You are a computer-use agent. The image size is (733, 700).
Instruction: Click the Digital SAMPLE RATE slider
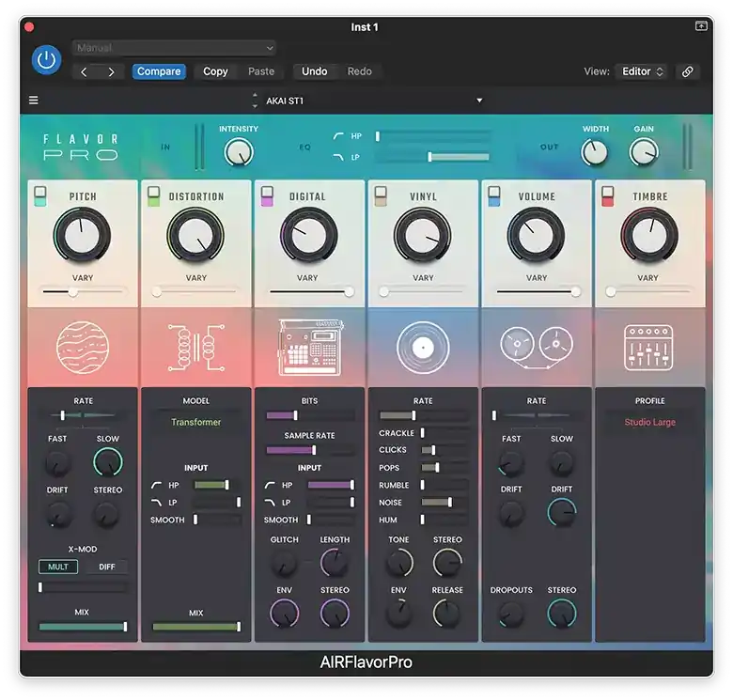pos(310,450)
